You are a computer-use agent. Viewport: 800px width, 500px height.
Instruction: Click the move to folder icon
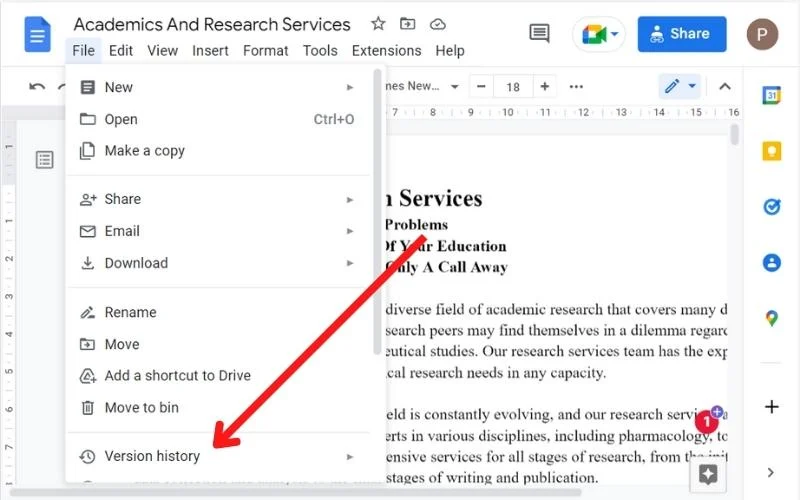click(x=407, y=24)
